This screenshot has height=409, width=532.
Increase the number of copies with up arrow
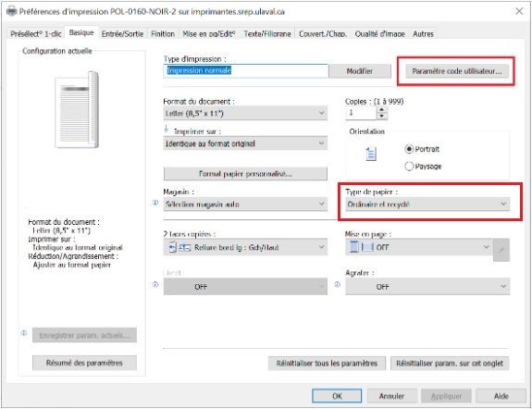(382, 110)
